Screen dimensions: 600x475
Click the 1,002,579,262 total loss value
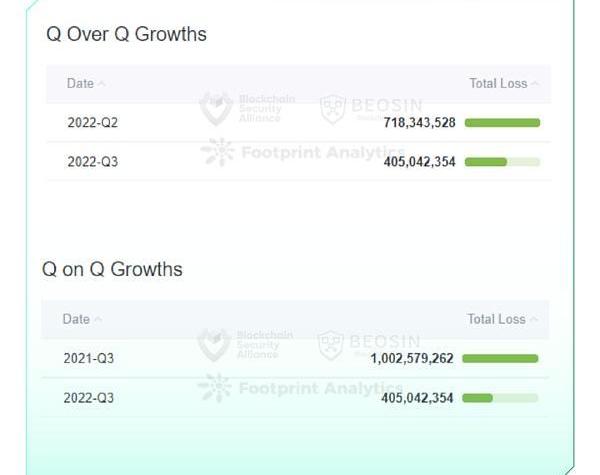(x=412, y=358)
